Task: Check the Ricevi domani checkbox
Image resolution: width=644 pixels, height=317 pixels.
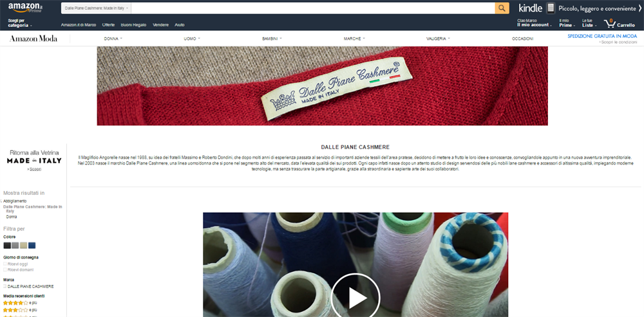Action: pyautogui.click(x=5, y=270)
